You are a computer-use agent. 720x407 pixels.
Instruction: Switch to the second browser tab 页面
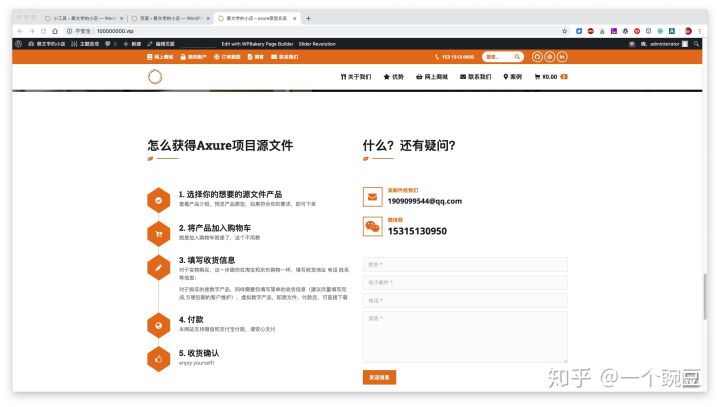(170, 18)
